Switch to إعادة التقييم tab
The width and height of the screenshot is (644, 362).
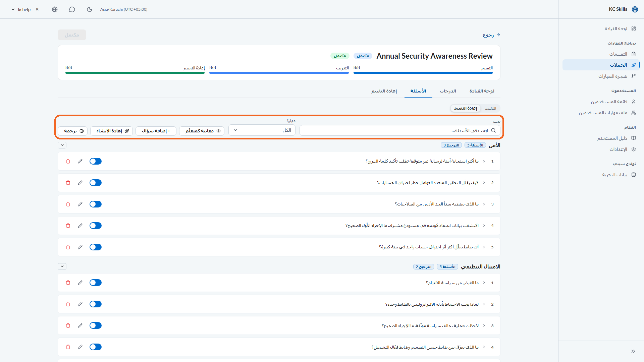(384, 91)
